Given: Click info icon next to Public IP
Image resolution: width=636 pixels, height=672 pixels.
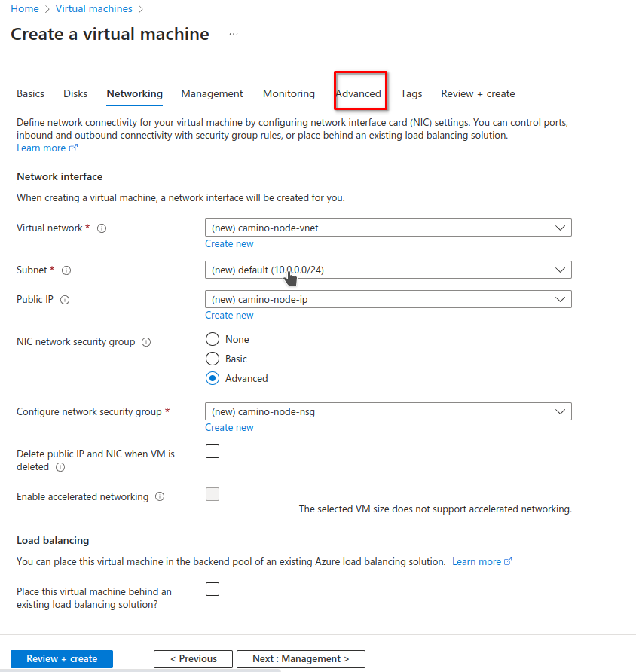Looking at the screenshot, I should [x=65, y=300].
